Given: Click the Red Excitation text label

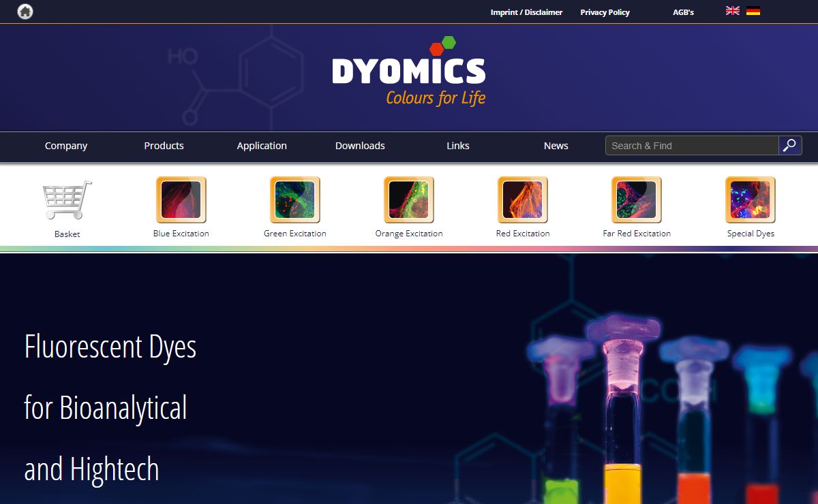Looking at the screenshot, I should 522,234.
